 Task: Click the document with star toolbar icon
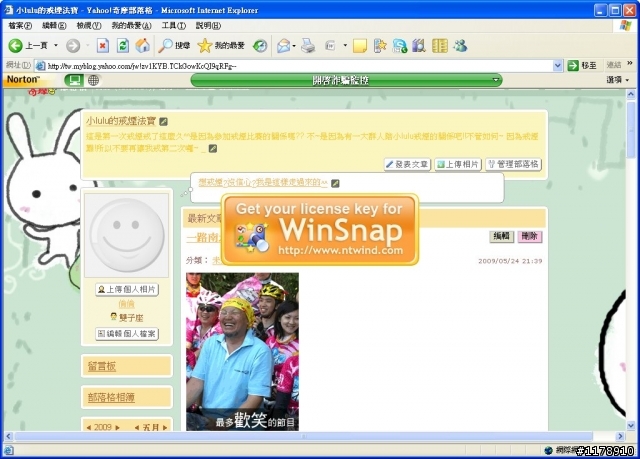[x=380, y=46]
